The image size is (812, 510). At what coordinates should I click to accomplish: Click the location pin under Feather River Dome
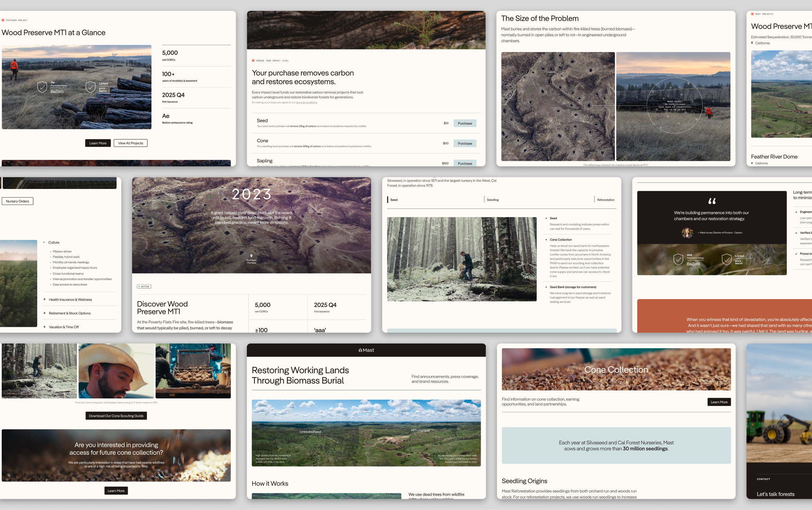752,163
